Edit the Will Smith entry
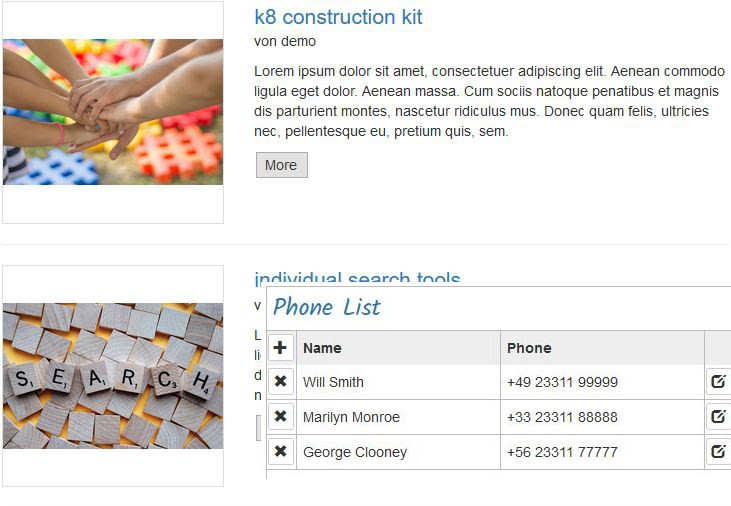This screenshot has width=731, height=506. [718, 381]
